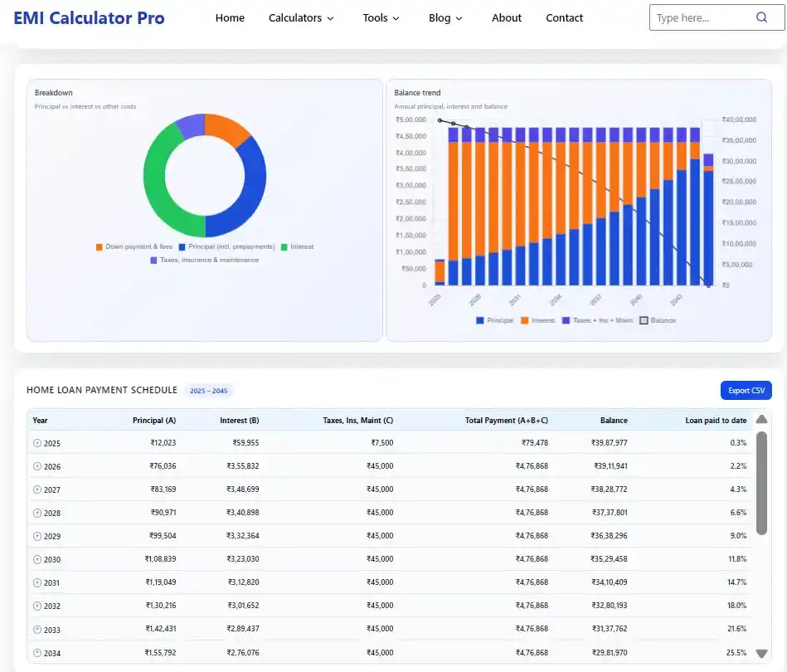Click the Export CSV button
Screen dimensions: 787x672
pyautogui.click(x=745, y=390)
